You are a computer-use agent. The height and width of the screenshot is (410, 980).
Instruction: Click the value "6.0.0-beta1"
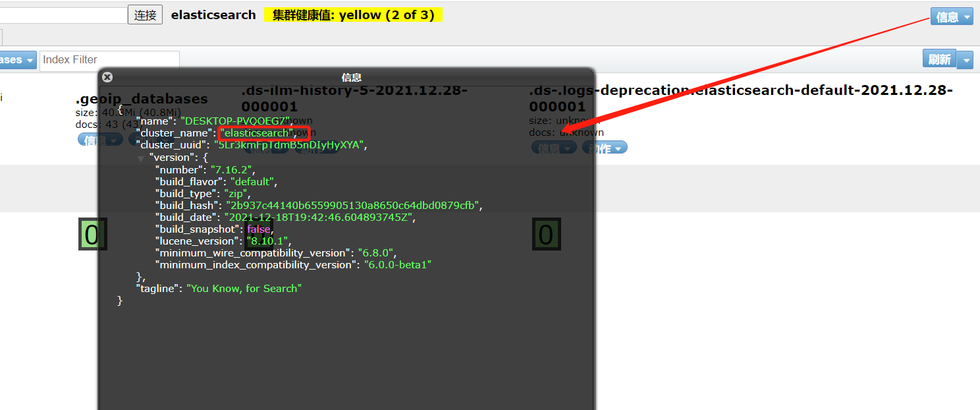pos(397,265)
